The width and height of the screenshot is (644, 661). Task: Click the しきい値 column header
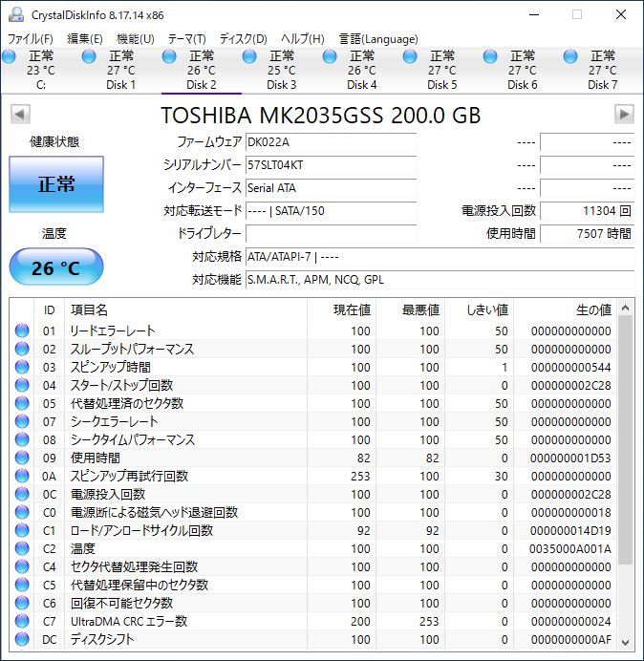tap(479, 310)
